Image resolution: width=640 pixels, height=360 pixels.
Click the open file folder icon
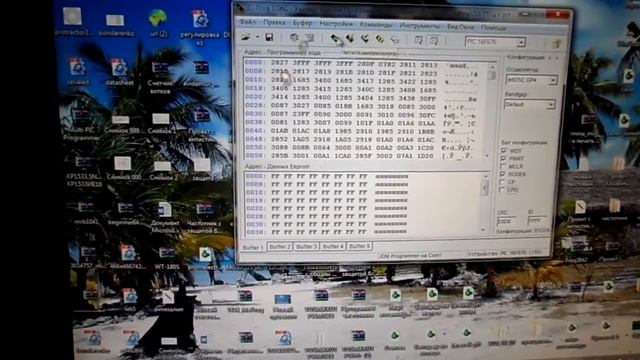pyautogui.click(x=246, y=37)
